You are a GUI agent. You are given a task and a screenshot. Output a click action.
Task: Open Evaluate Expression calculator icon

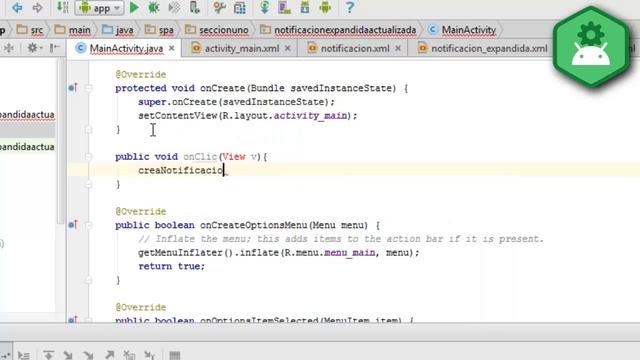coord(175,355)
